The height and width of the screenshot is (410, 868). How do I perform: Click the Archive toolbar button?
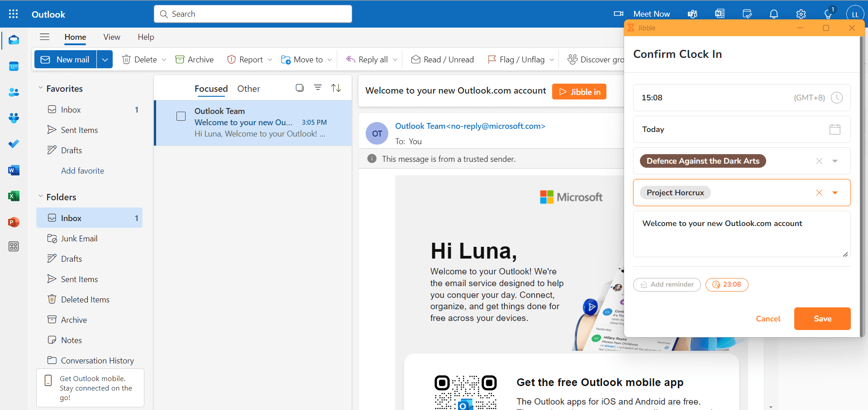point(194,60)
